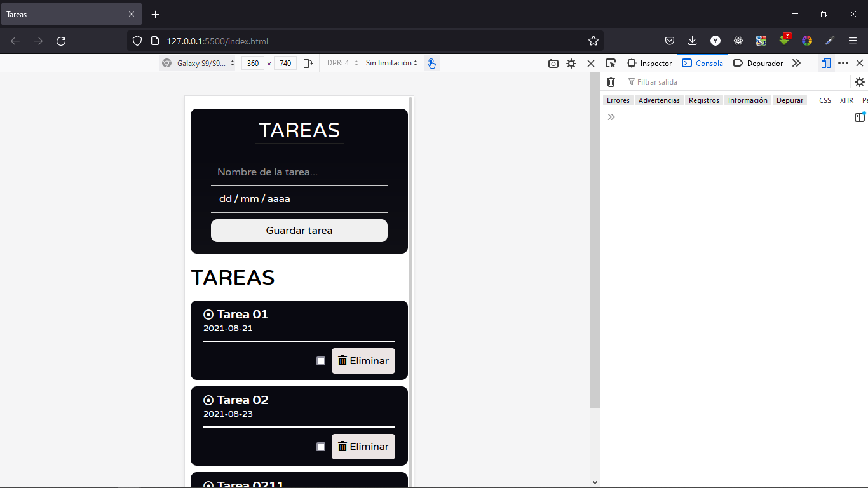Close the developer tools panel
Viewport: 868px width, 488px height.
860,63
